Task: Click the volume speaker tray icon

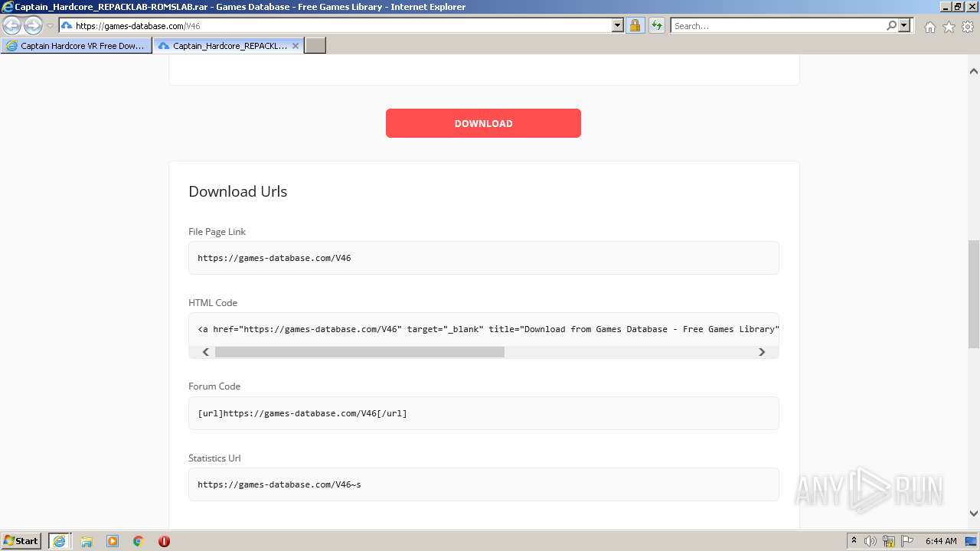Action: [x=871, y=541]
